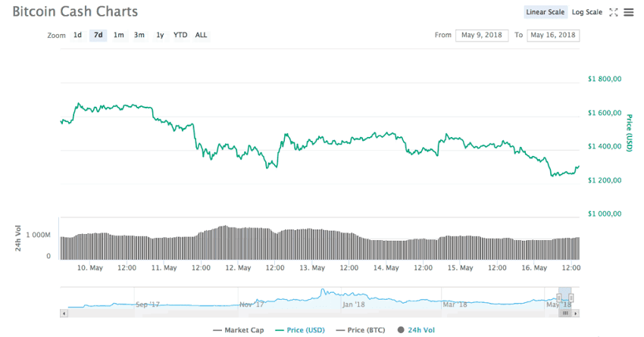Select the 7d zoom range
Viewport: 644px width, 337px height.
[x=98, y=35]
